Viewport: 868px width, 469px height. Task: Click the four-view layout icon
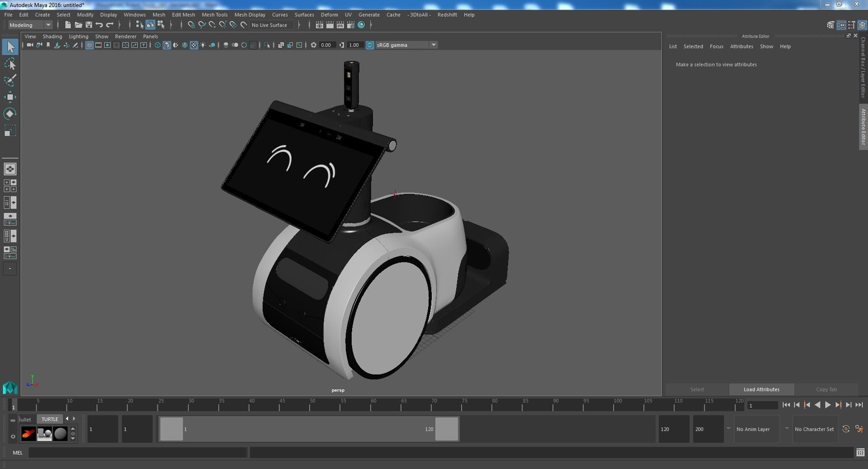pos(10,186)
